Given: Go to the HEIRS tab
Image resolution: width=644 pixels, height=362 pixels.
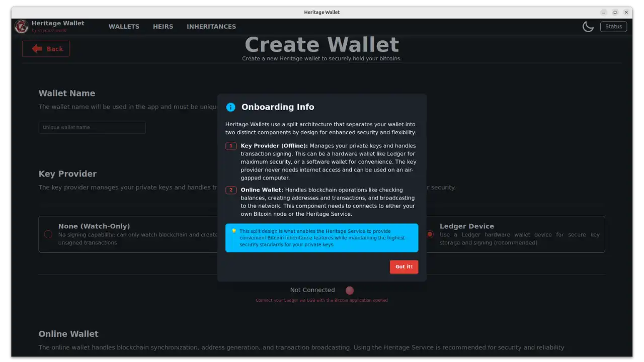Looking at the screenshot, I should tap(163, 27).
